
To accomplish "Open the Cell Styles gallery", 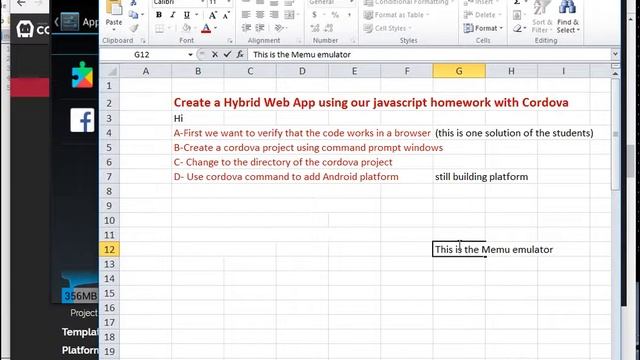I will click(x=387, y=28).
